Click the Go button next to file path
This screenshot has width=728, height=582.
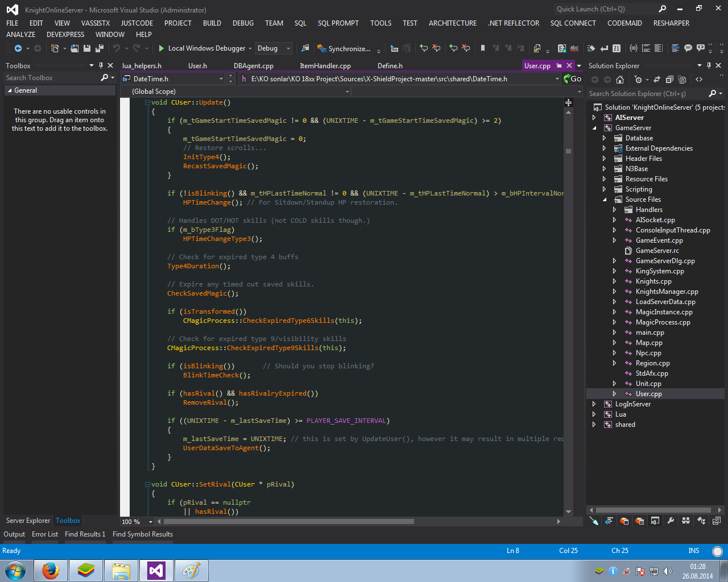coord(572,79)
